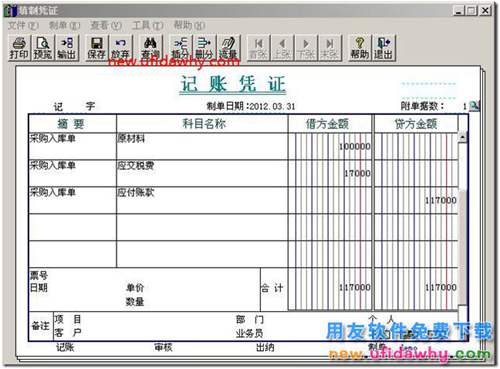This screenshot has height=369, width=500.
Task: Close the voucher window
Action: (485, 11)
